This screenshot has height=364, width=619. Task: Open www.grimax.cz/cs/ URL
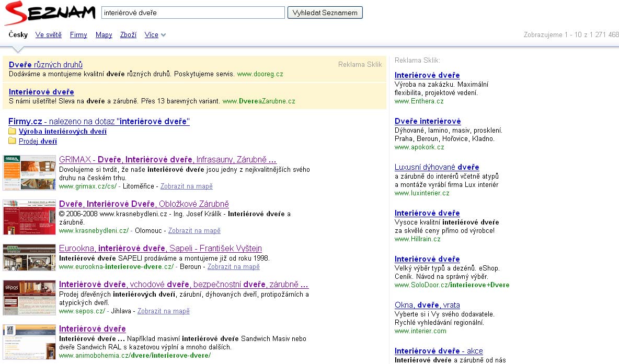tap(88, 186)
